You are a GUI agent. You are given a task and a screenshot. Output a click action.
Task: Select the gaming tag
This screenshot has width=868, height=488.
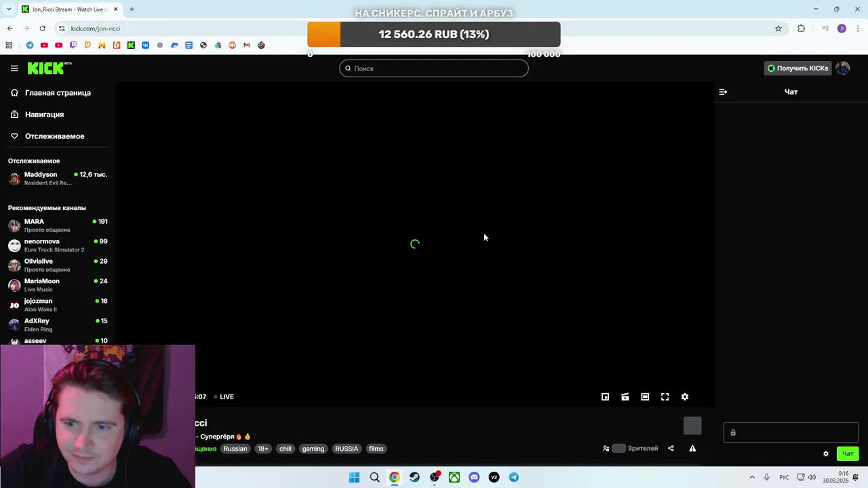coord(313,449)
